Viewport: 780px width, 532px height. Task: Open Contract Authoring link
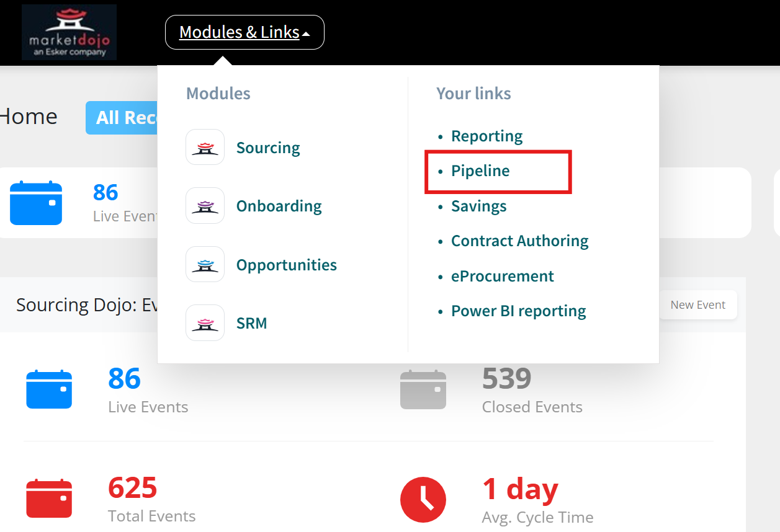coord(519,241)
